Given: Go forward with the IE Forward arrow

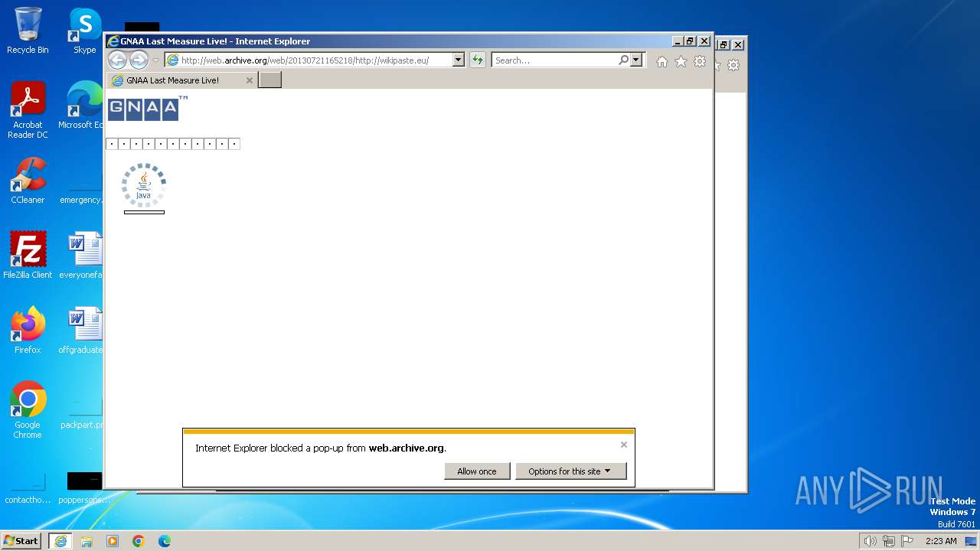Looking at the screenshot, I should pyautogui.click(x=139, y=60).
